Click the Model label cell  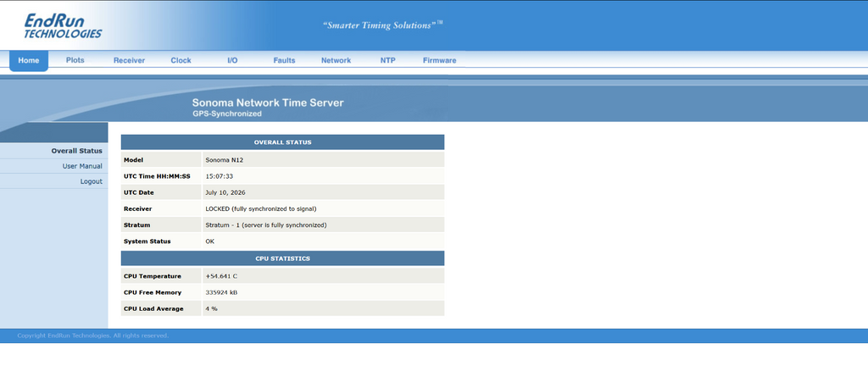tap(161, 160)
